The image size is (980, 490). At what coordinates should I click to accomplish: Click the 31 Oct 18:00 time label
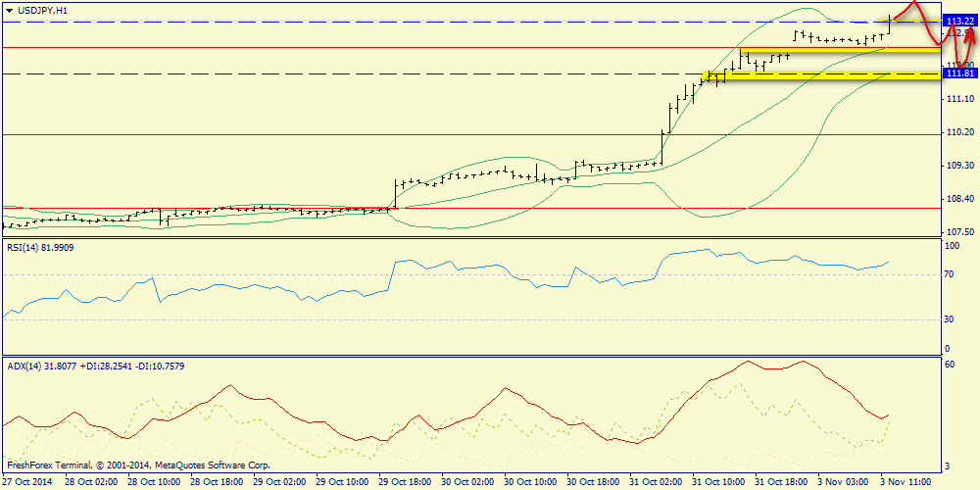[x=780, y=482]
